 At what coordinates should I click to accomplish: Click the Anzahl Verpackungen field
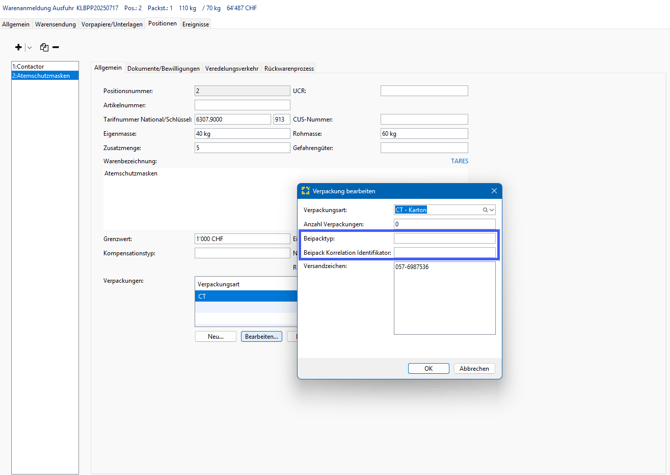(444, 224)
